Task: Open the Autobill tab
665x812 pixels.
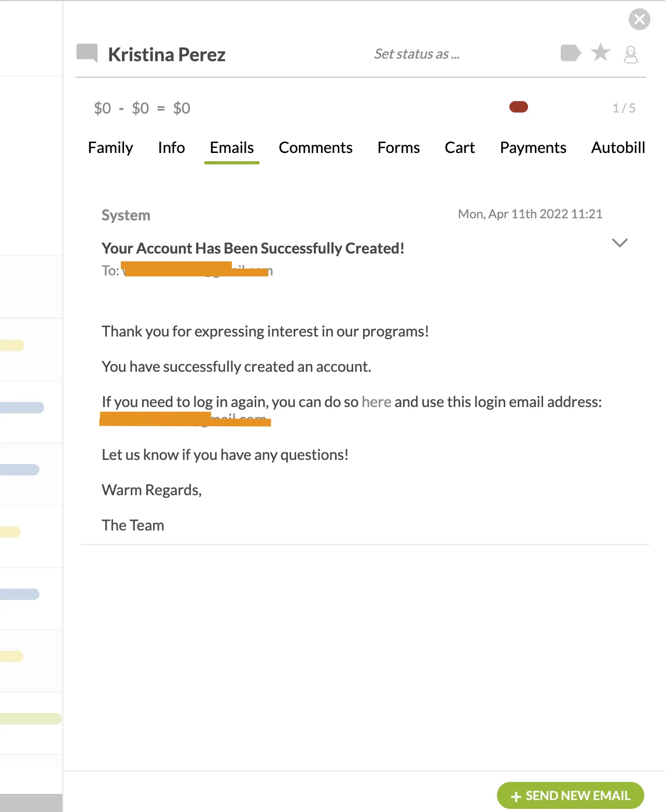Action: 618,148
